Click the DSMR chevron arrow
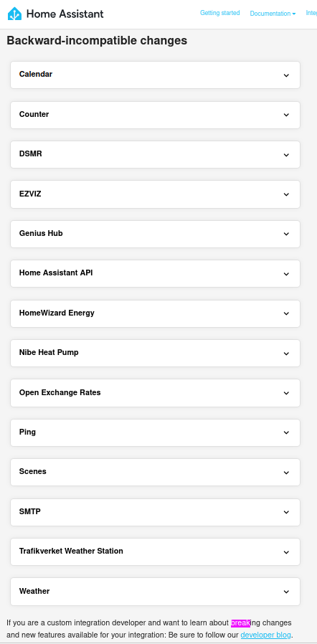317x644 pixels. click(x=286, y=155)
